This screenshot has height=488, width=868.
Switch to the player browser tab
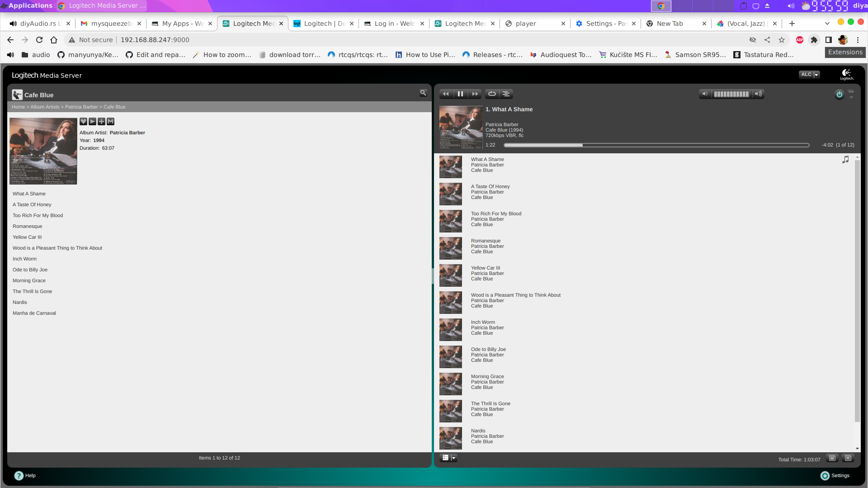pyautogui.click(x=535, y=24)
